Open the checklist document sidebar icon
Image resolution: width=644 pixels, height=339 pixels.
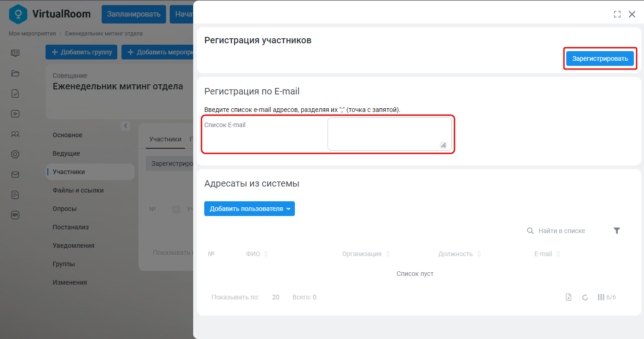15,94
